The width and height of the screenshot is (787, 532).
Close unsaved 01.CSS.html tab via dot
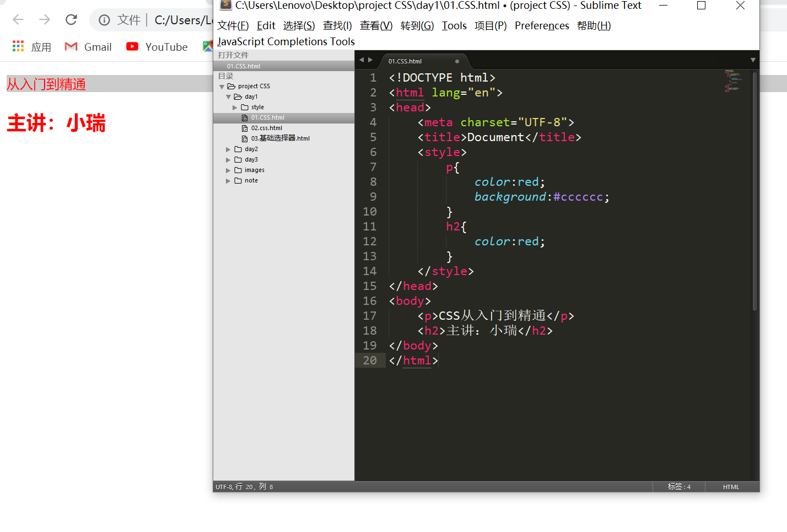click(x=457, y=61)
